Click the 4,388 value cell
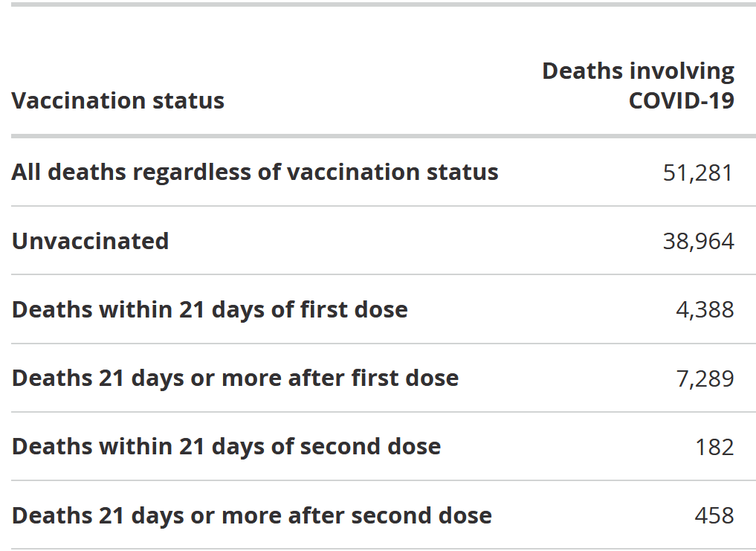Viewport: 756px width, 551px height. click(705, 310)
